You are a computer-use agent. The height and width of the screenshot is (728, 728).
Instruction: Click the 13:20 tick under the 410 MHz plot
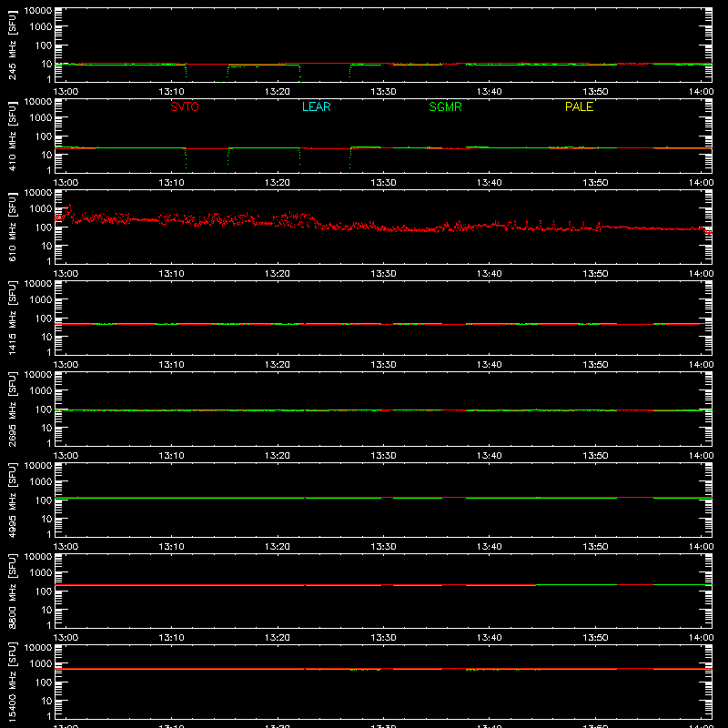278,183
